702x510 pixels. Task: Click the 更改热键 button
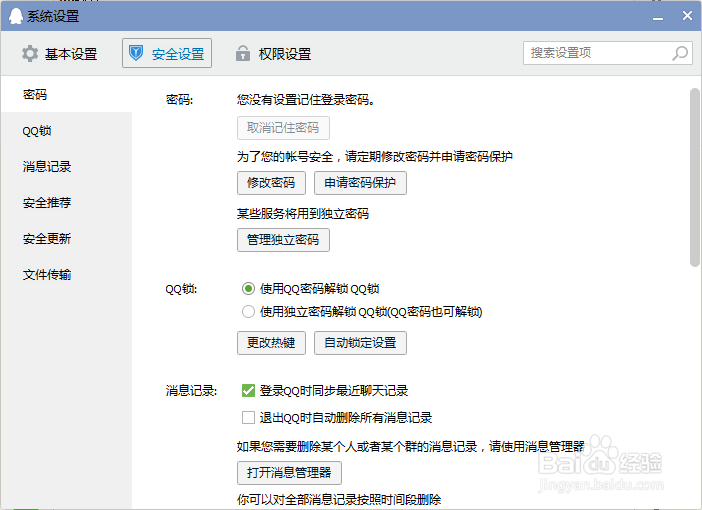(x=271, y=343)
